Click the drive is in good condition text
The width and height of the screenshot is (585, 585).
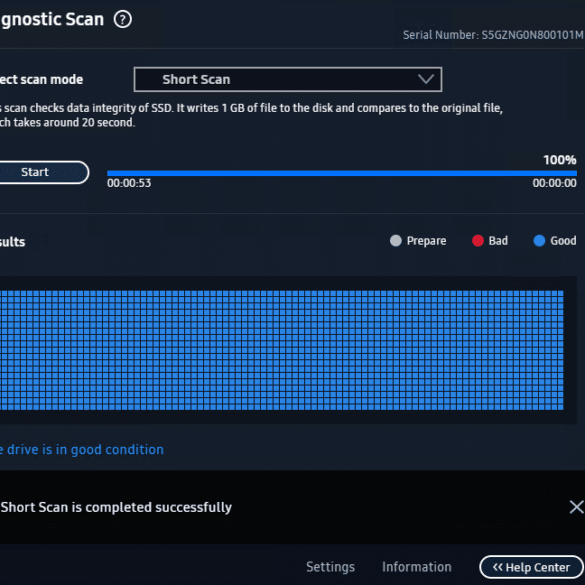pos(82,450)
